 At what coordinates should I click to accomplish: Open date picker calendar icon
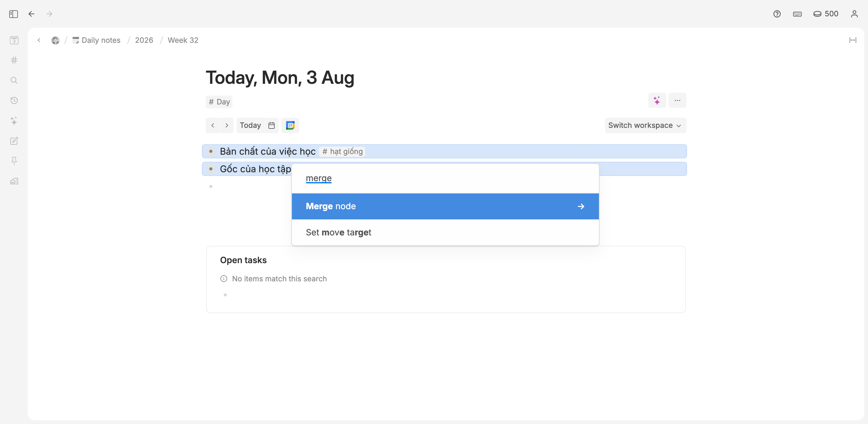coord(272,125)
